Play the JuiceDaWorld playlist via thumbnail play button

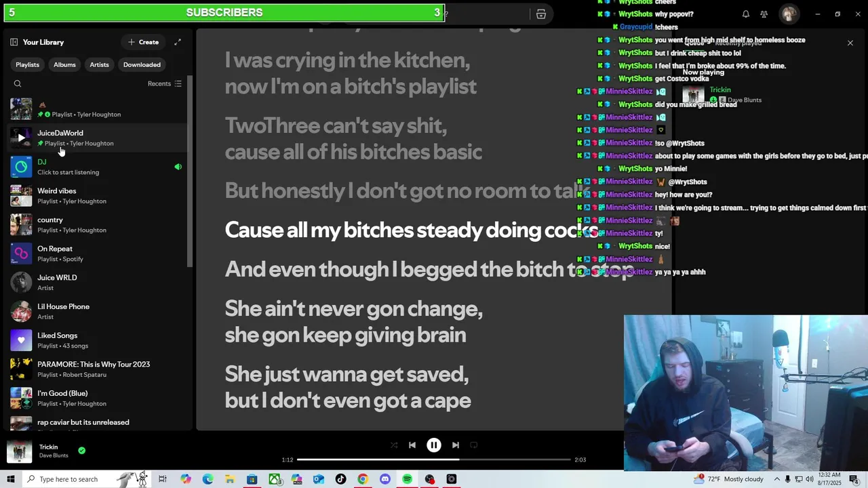pyautogui.click(x=21, y=138)
